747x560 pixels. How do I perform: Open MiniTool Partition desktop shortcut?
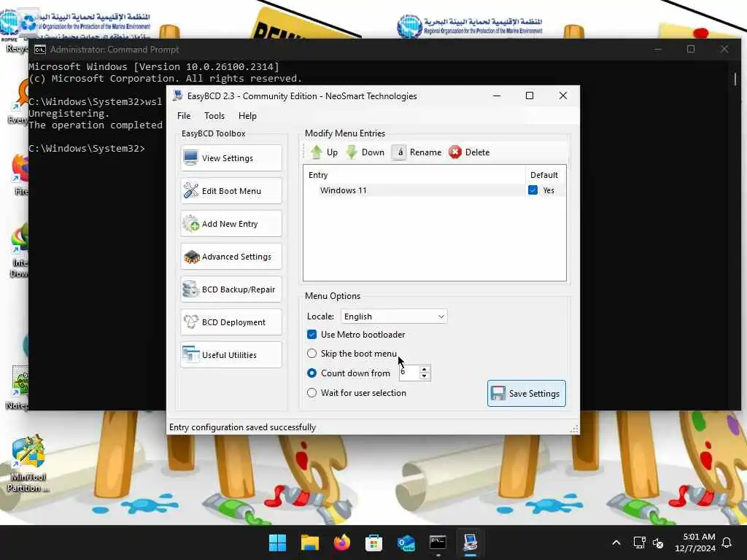click(x=28, y=464)
